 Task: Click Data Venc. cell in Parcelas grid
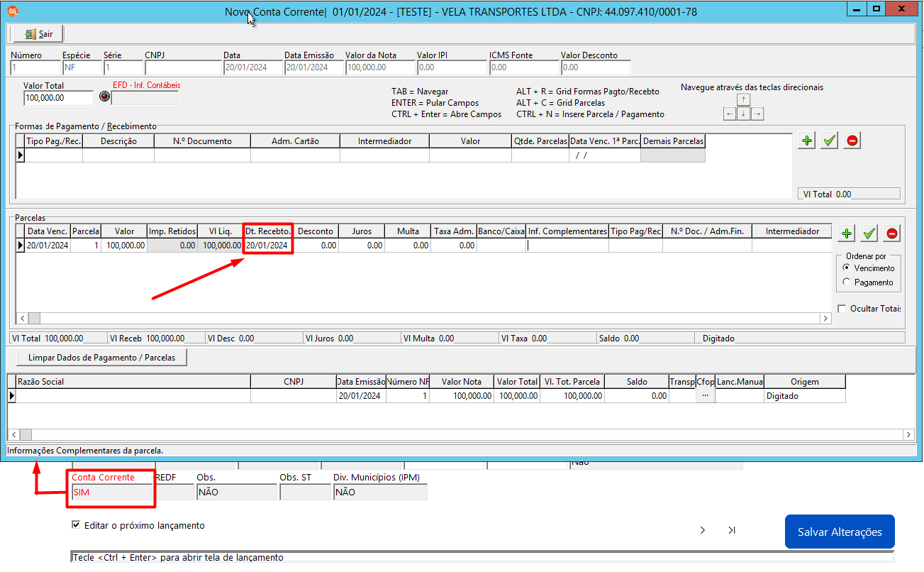48,246
